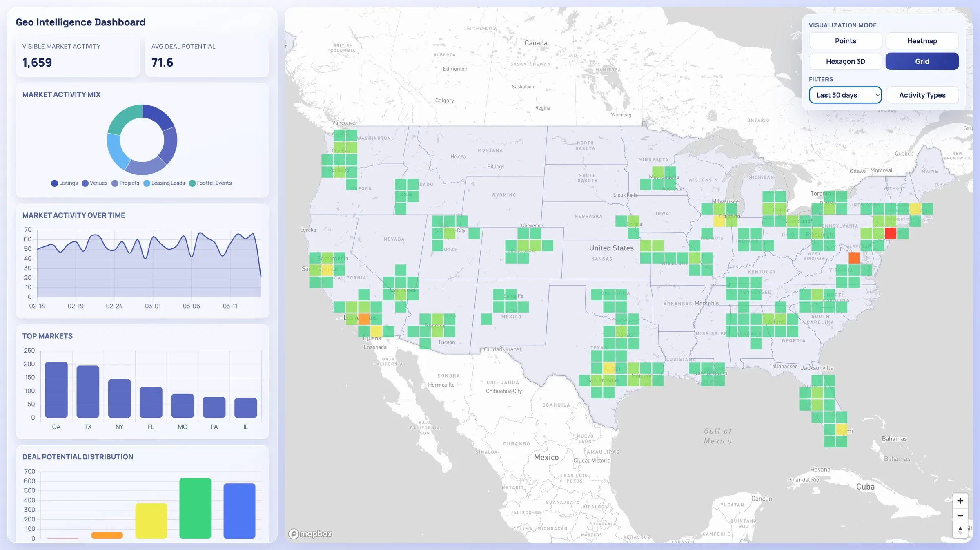Click the IL bar in Top Markets
The width and height of the screenshot is (980, 550).
point(246,408)
